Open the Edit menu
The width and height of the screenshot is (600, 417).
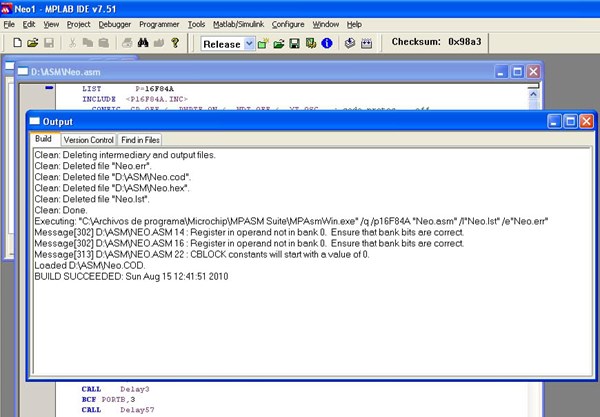click(x=29, y=24)
